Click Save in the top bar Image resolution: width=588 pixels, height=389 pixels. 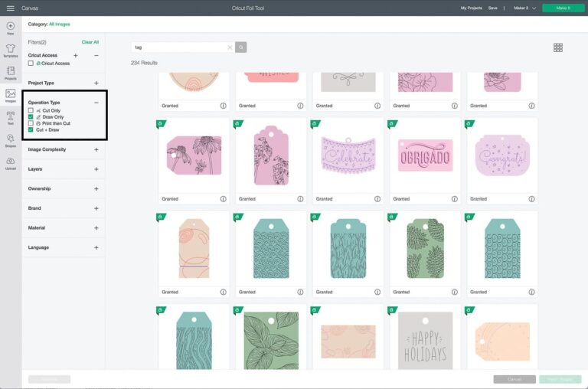492,8
